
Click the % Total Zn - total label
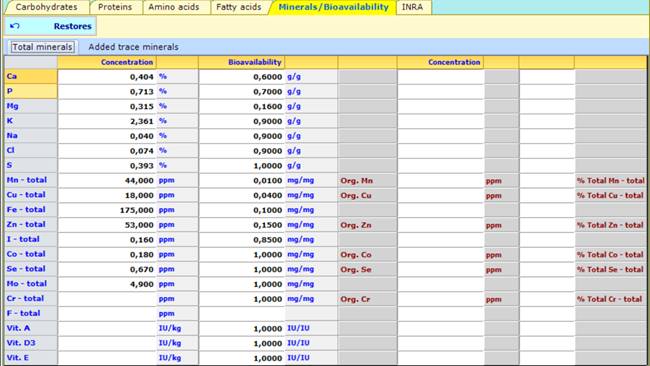(x=610, y=225)
